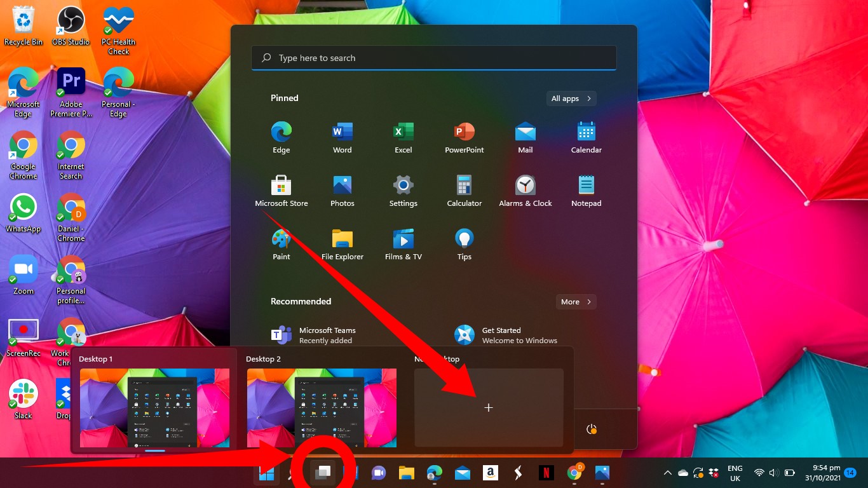The width and height of the screenshot is (868, 488).
Task: Show hidden tray icons chevron
Action: [x=667, y=473]
